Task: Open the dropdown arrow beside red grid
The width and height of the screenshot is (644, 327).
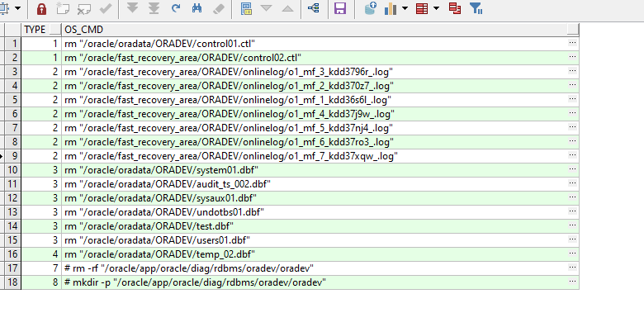Action: pos(436,8)
